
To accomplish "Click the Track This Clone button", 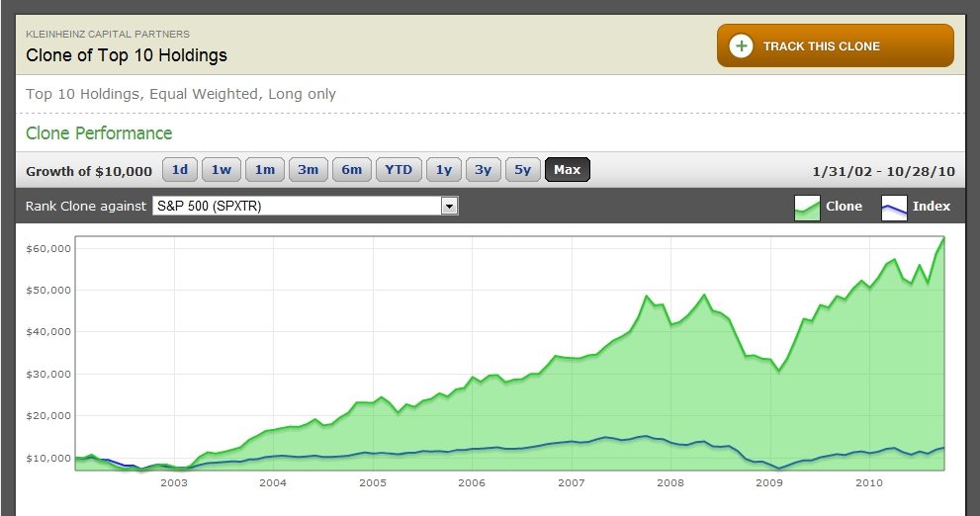I will (835, 45).
